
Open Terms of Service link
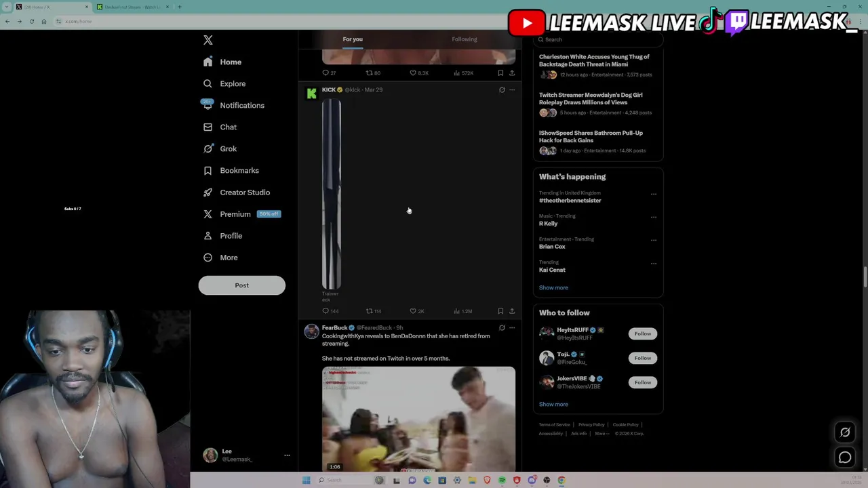[554, 425]
